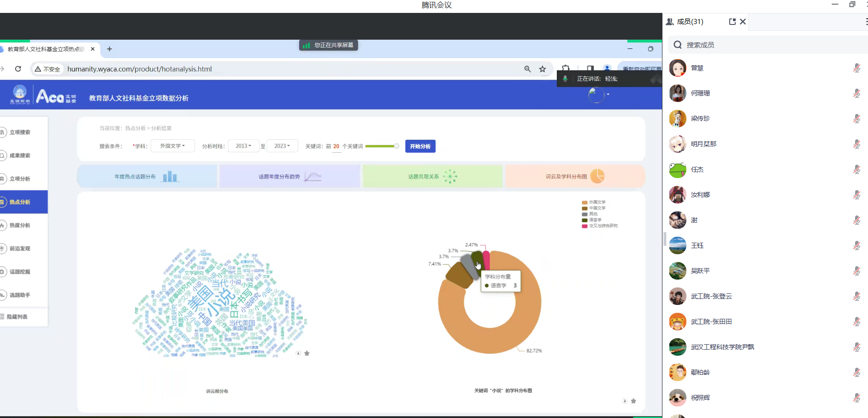
Task: Favorite the word cloud chart with its star
Action: coord(307,353)
